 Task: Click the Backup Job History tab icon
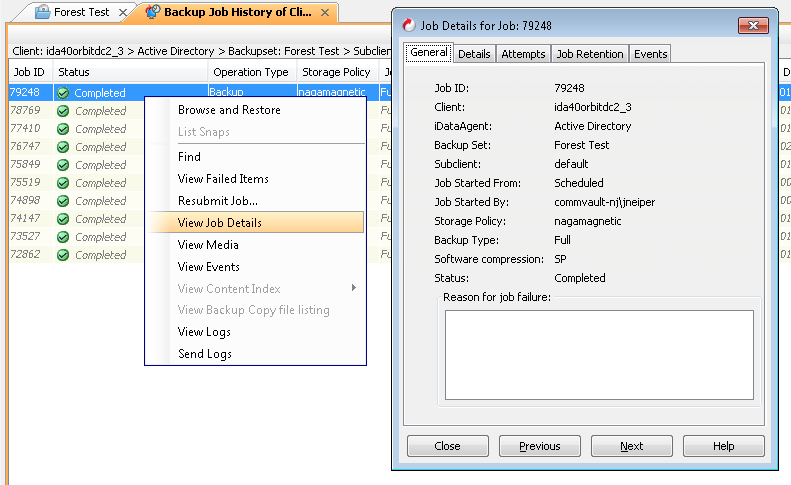pyautogui.click(x=152, y=12)
